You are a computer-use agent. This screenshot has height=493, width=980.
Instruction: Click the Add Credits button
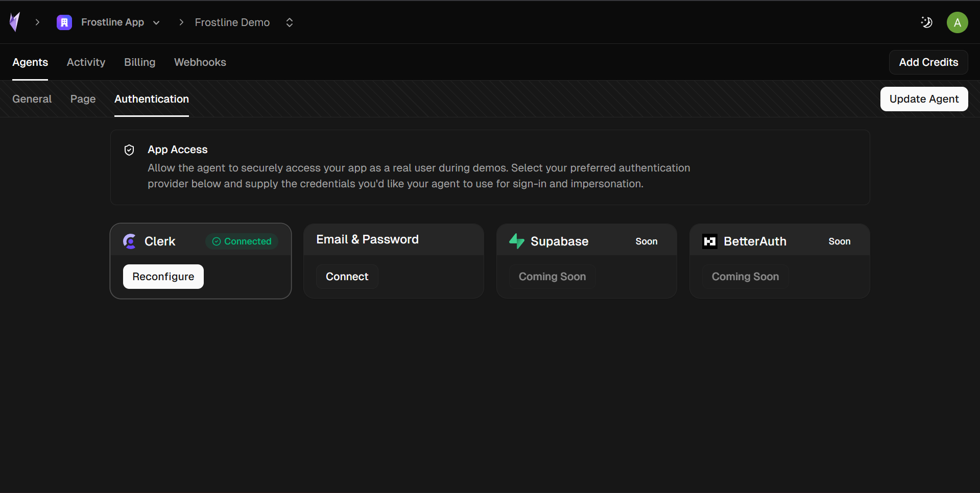coord(928,62)
